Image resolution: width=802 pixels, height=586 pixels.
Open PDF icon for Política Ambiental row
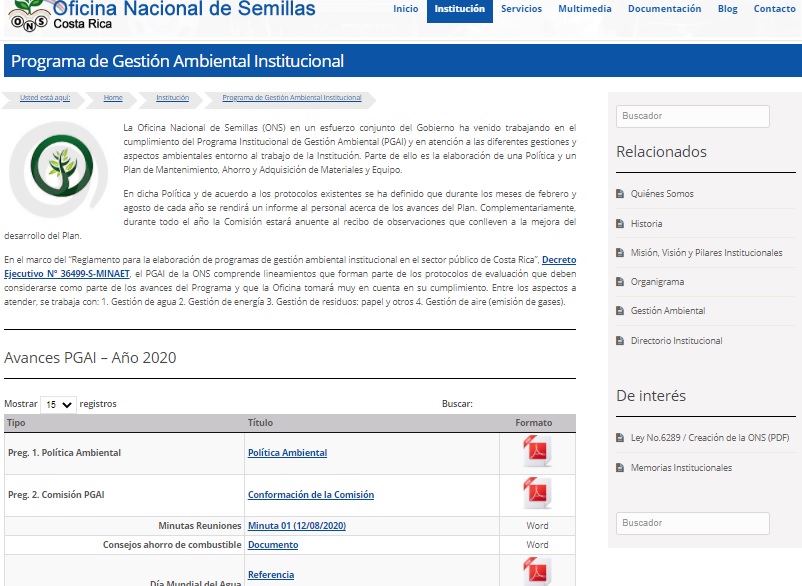click(537, 453)
